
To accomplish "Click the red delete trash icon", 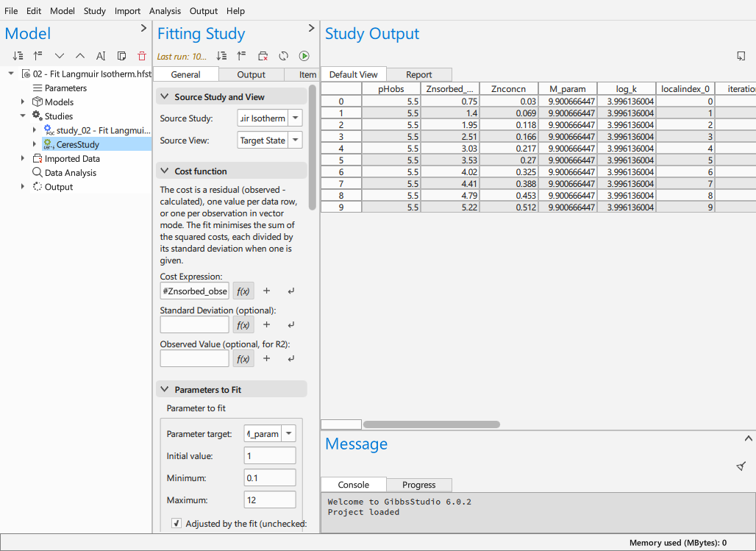I will (x=142, y=56).
